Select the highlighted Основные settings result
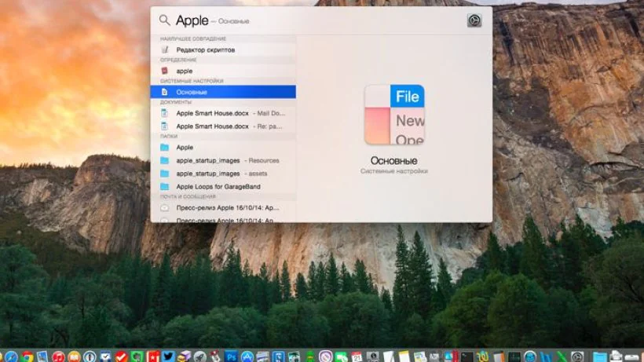 (223, 92)
